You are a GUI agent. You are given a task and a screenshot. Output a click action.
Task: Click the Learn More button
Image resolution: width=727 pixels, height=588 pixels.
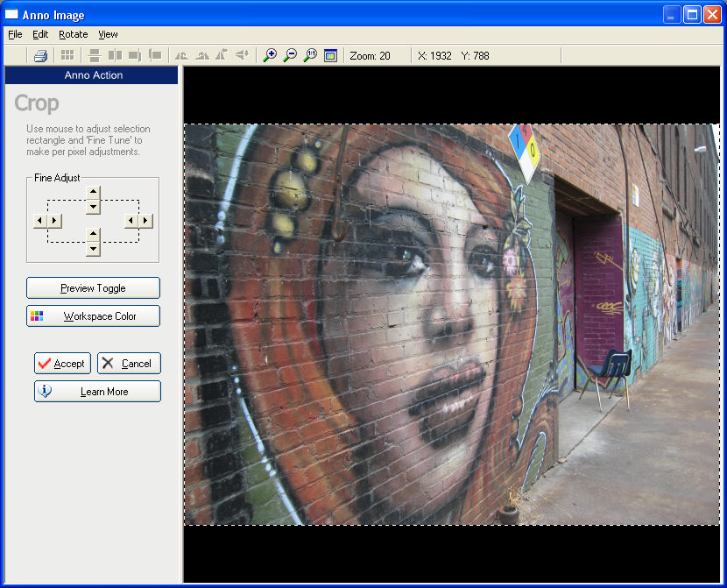point(97,392)
